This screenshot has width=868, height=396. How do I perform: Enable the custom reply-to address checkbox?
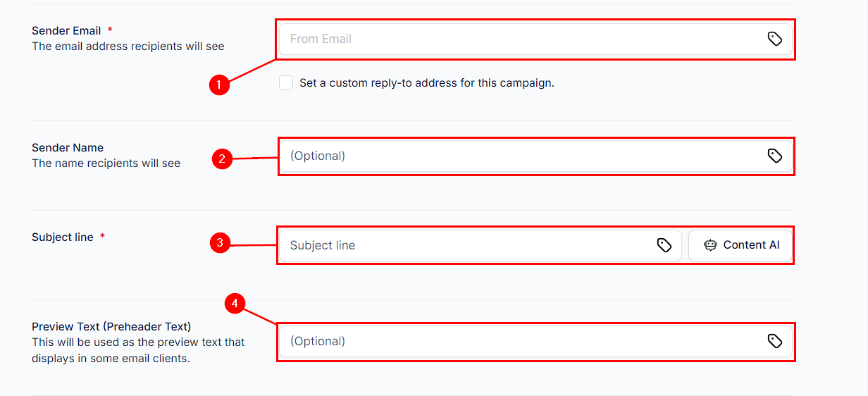tap(286, 83)
